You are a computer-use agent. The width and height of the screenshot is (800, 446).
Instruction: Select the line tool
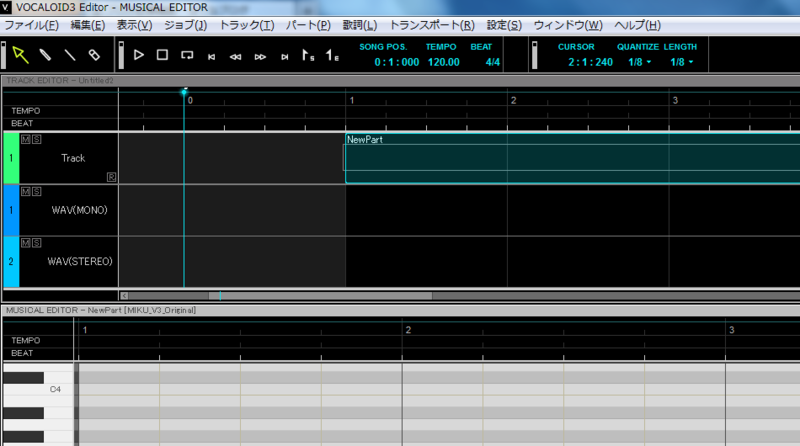pos(70,55)
